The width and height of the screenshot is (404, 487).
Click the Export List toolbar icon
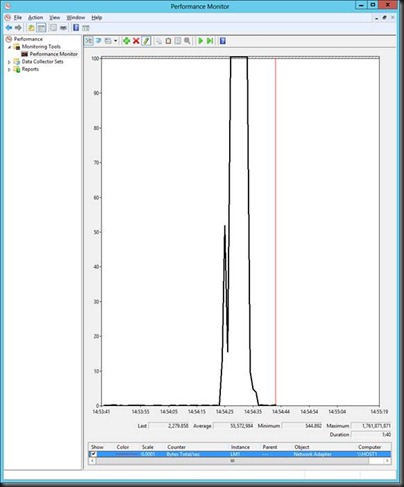(63, 28)
